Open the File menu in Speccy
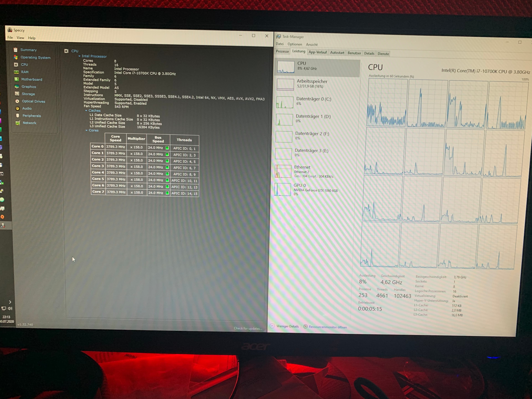Screen dimensions: 532x399 point(10,38)
